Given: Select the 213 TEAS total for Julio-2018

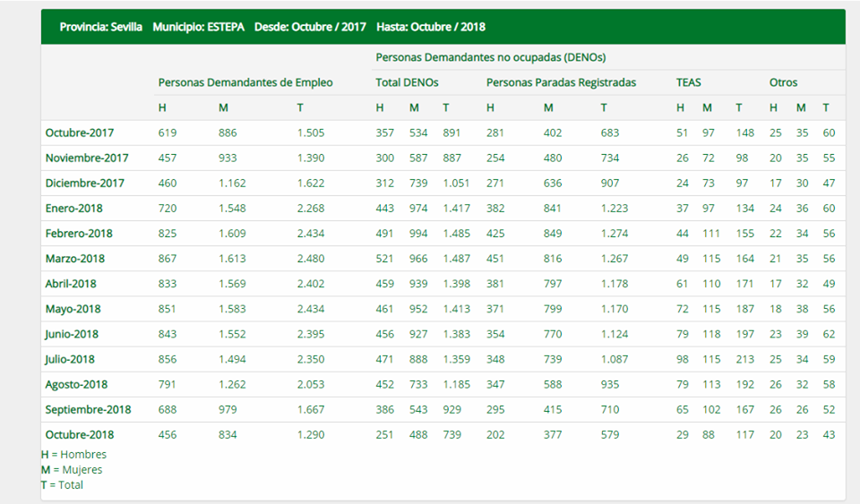Looking at the screenshot, I should (x=744, y=359).
